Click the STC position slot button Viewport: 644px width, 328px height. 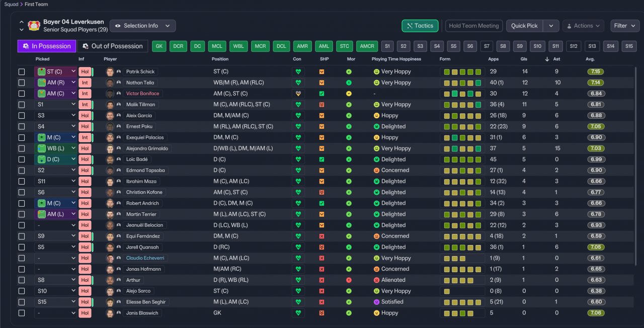(345, 46)
